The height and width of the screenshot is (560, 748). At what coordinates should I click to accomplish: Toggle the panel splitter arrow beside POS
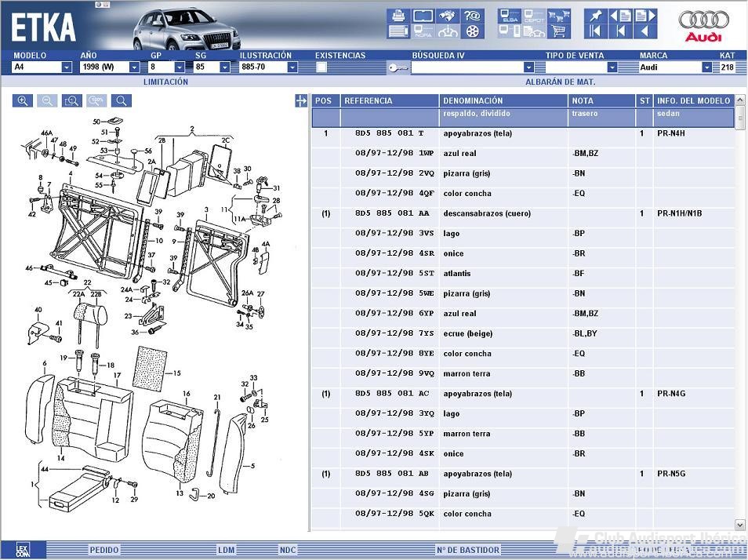(301, 100)
